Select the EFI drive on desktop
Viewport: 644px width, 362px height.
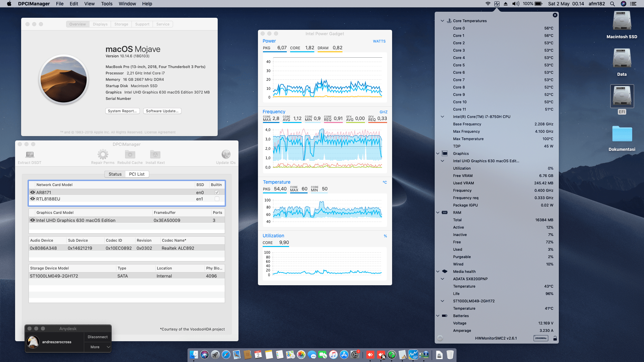[x=622, y=100]
